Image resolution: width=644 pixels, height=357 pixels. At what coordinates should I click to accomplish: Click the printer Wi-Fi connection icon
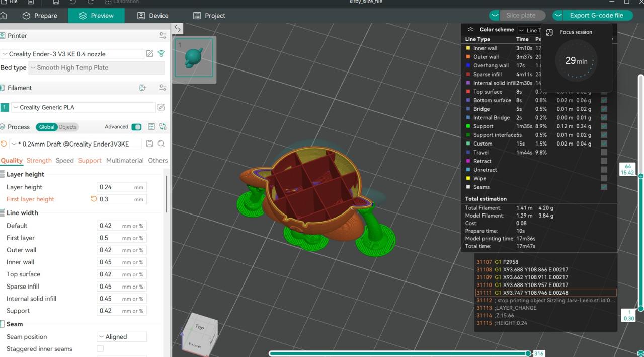[162, 54]
